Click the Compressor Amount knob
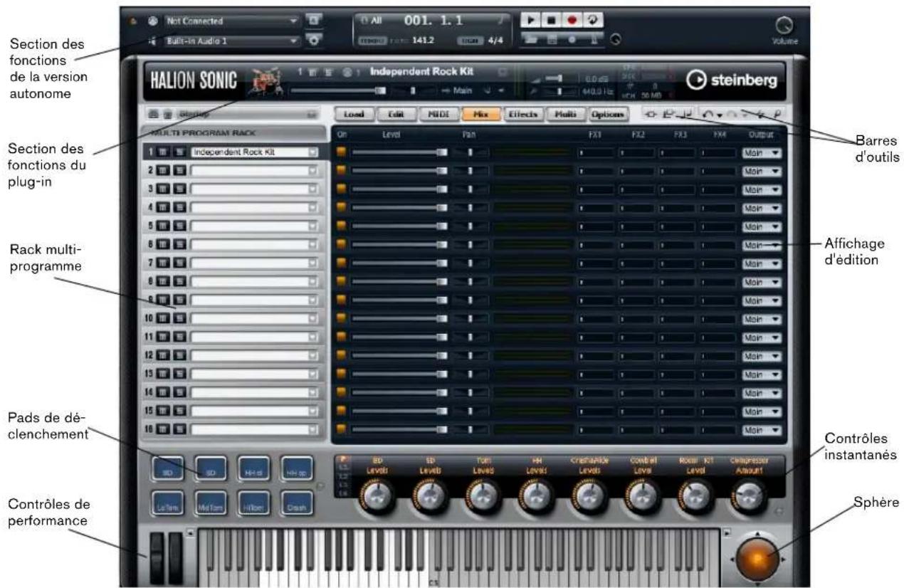 coord(747,498)
